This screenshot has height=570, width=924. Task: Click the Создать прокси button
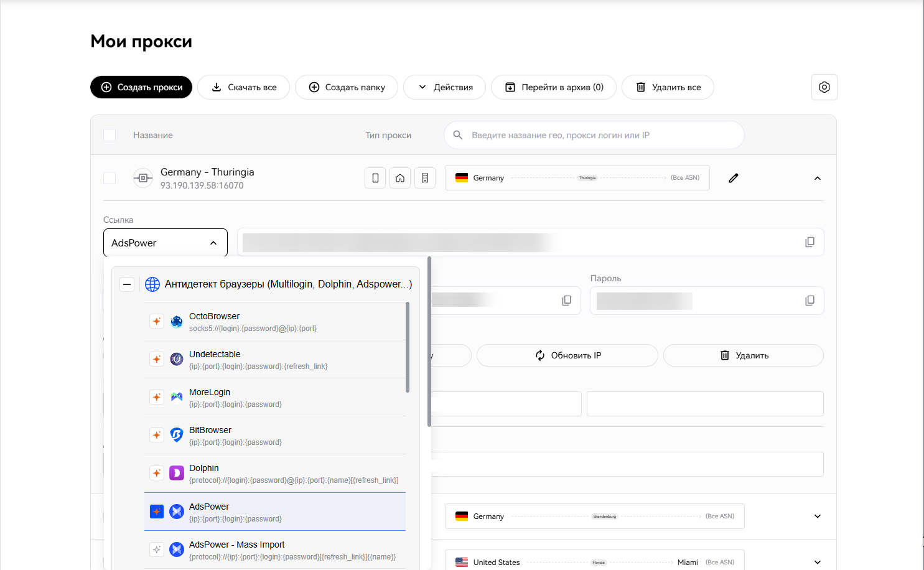[141, 87]
